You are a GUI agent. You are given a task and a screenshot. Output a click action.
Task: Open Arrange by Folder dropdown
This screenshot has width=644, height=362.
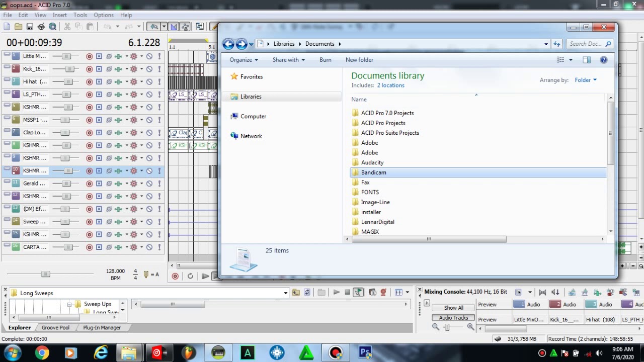pos(586,80)
